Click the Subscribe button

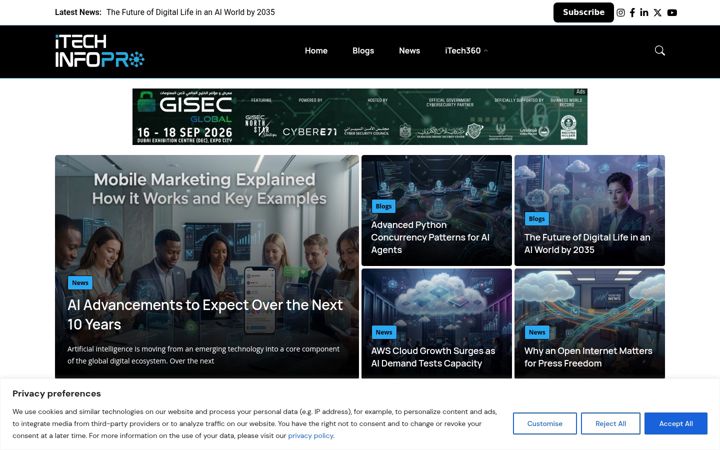pyautogui.click(x=583, y=12)
